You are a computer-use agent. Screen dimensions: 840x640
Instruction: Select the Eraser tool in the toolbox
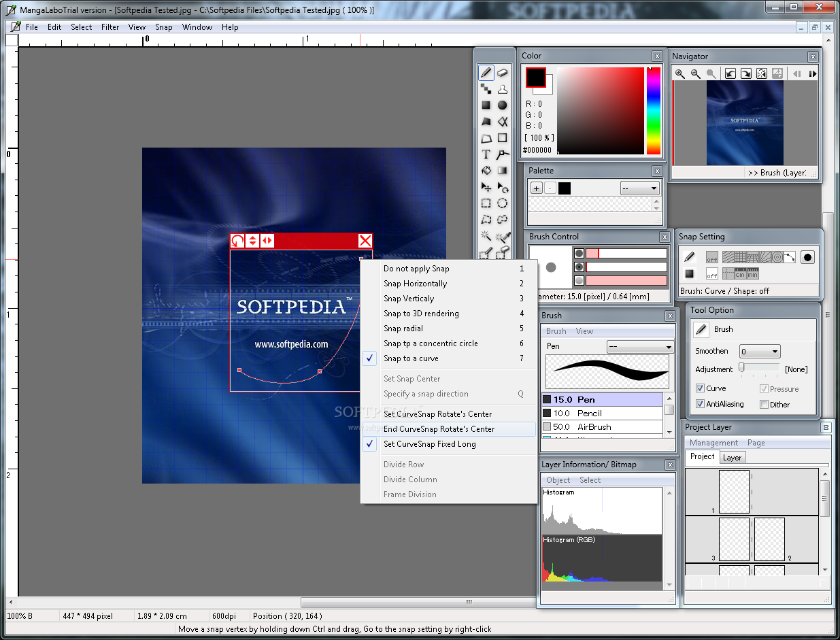(503, 72)
